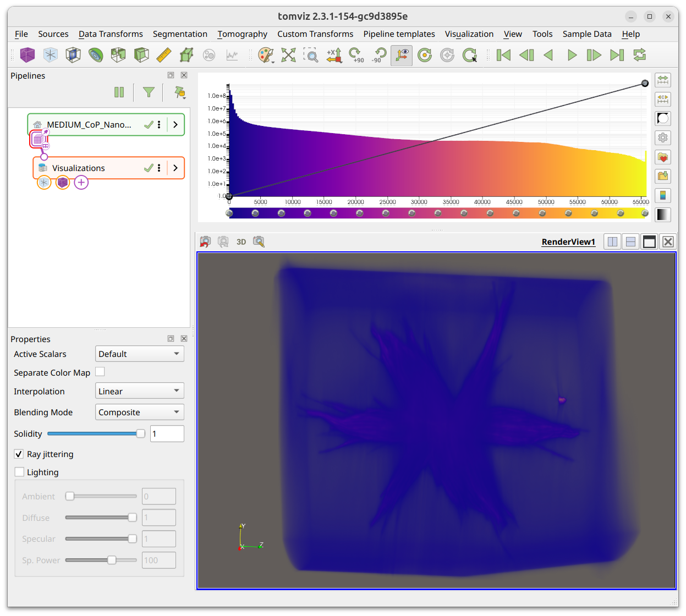This screenshot has height=616, width=686.
Task: Add a Contour module from the toolbar
Action: click(96, 55)
